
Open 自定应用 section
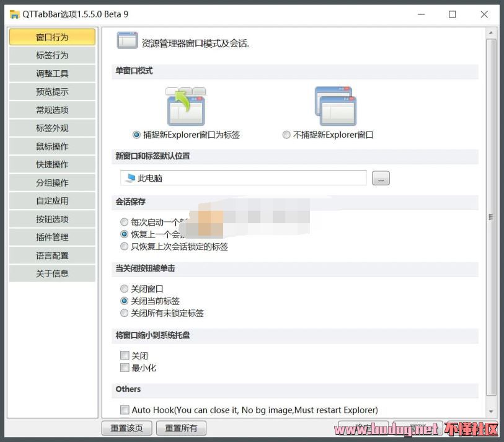pos(52,201)
